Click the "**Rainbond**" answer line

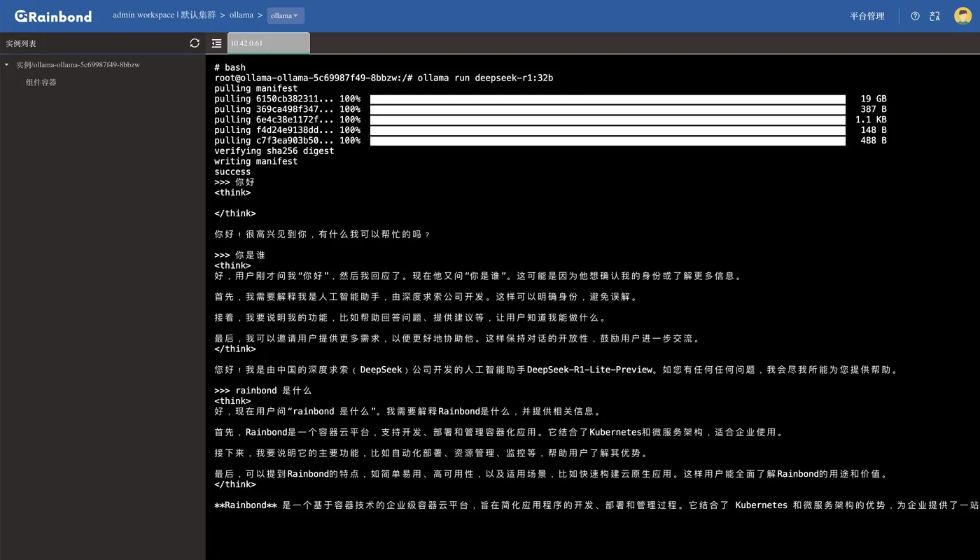pos(597,505)
